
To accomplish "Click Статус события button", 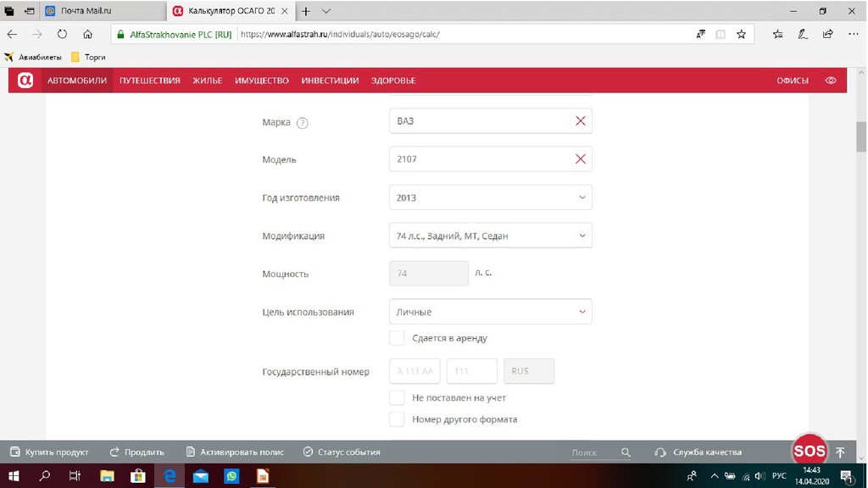I will pos(342,452).
